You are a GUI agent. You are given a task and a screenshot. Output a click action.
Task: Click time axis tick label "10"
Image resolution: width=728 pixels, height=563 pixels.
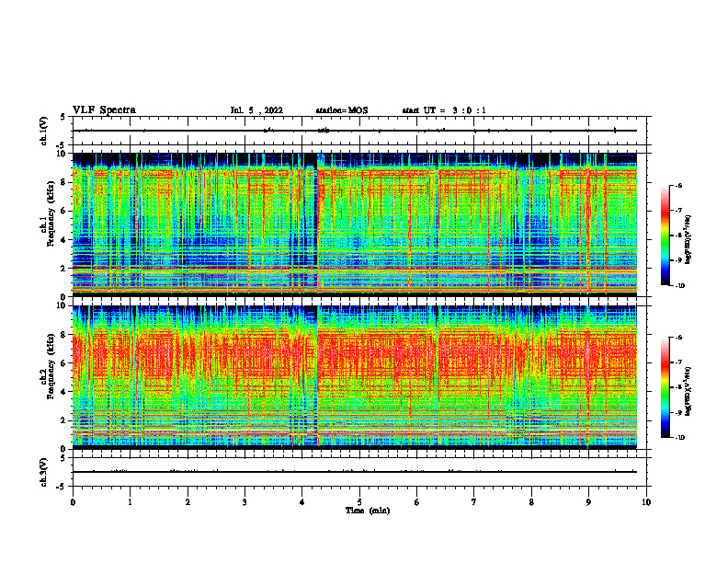pyautogui.click(x=646, y=502)
